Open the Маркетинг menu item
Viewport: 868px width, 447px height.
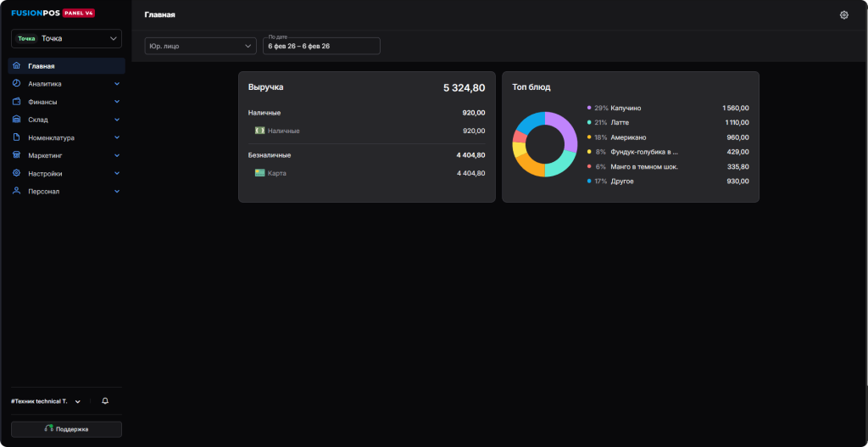pos(45,155)
